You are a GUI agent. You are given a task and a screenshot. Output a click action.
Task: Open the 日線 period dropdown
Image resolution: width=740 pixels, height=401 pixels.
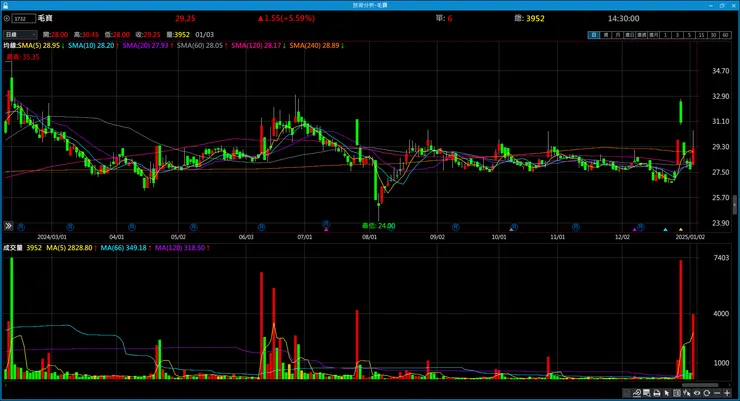(20, 34)
